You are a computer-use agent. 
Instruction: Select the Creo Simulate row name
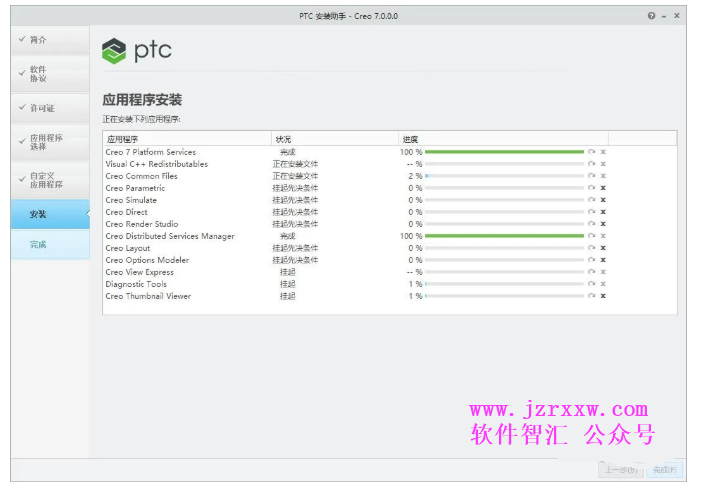pos(131,200)
